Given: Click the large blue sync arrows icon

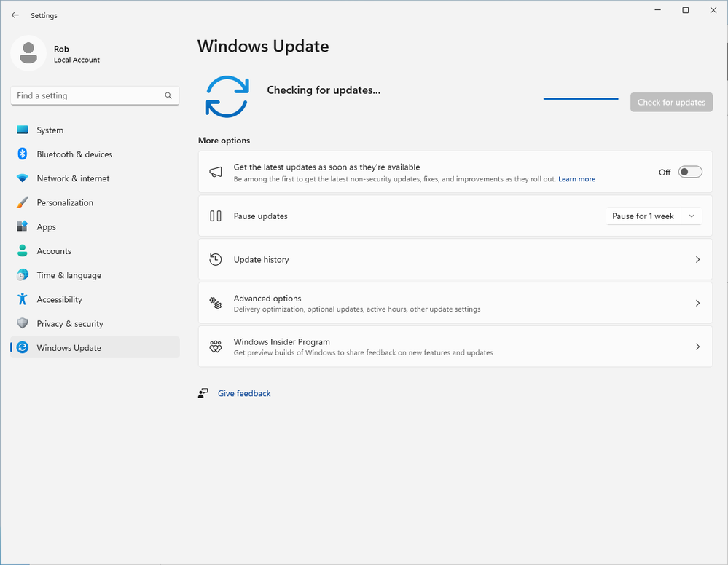Looking at the screenshot, I should (227, 97).
